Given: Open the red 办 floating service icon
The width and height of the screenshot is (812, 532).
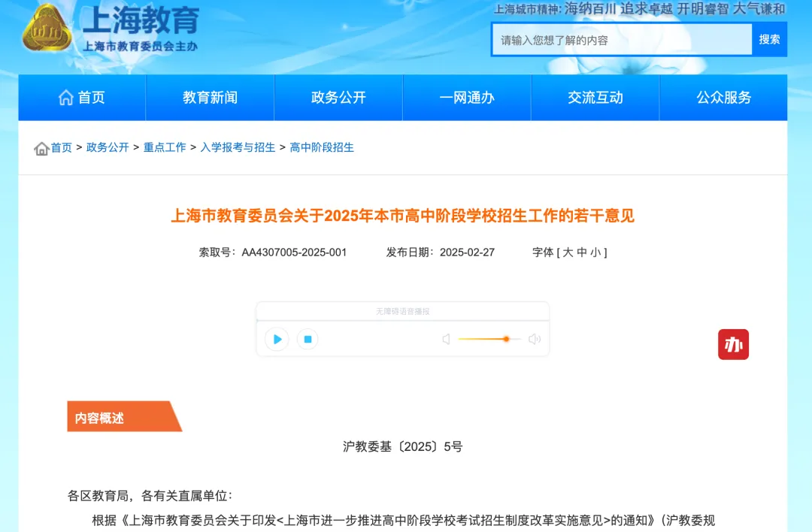Looking at the screenshot, I should coord(733,344).
